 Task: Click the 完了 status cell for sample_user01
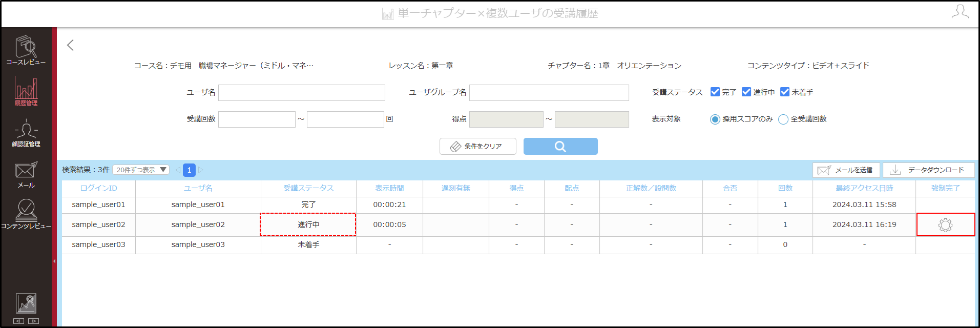pyautogui.click(x=308, y=204)
